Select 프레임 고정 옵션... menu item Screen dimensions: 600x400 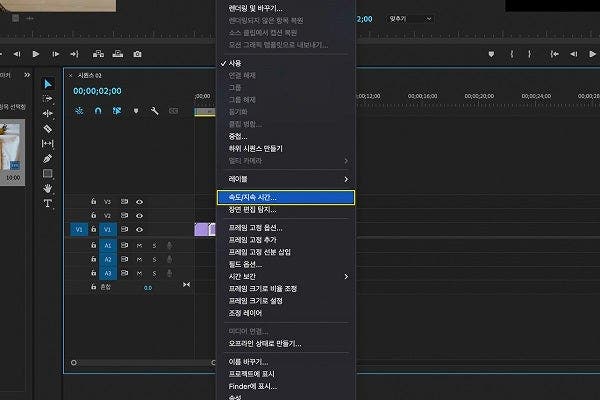pos(285,228)
